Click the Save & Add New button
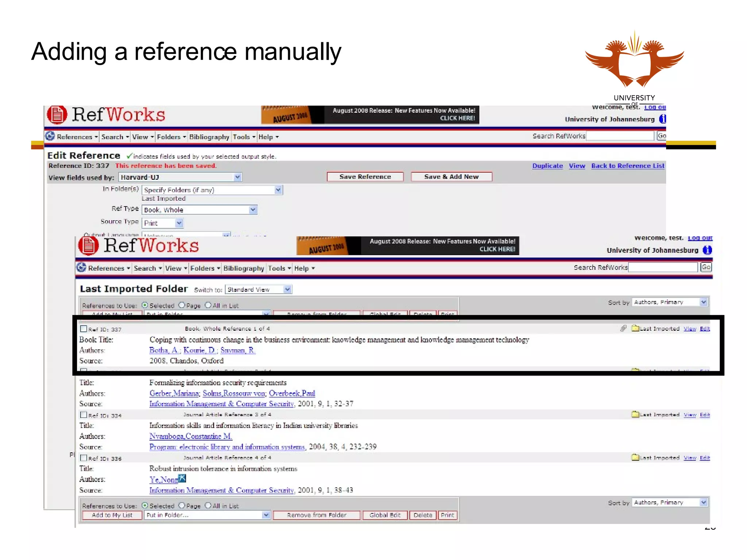747x560 pixels. tap(451, 177)
